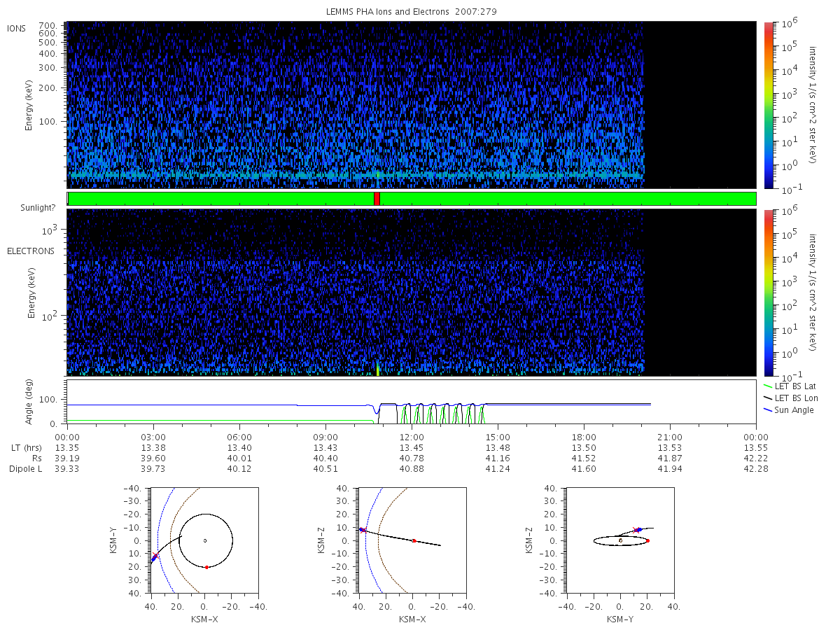The height and width of the screenshot is (630, 840).
Task: Click the IONS panel label
Action: click(x=17, y=28)
